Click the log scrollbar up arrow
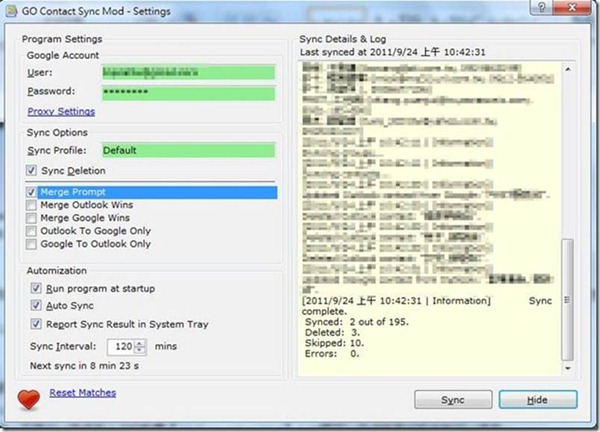Screen dimensions: 600x432 [x=568, y=69]
